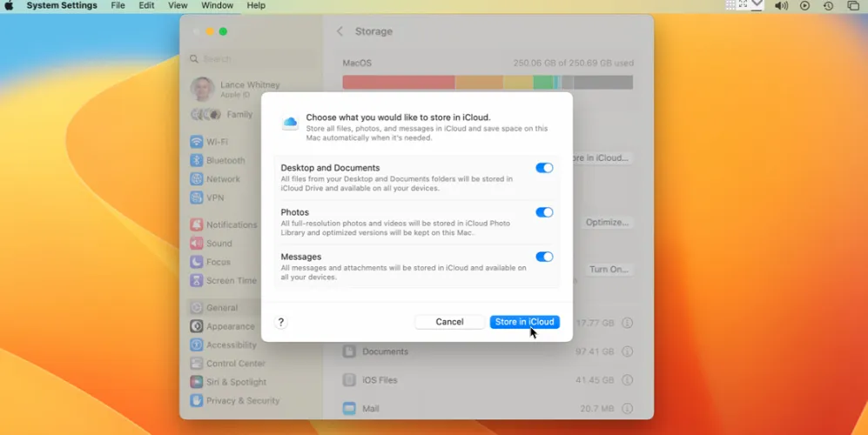This screenshot has width=868, height=435.
Task: Go back using the Storage chevron
Action: pos(340,31)
